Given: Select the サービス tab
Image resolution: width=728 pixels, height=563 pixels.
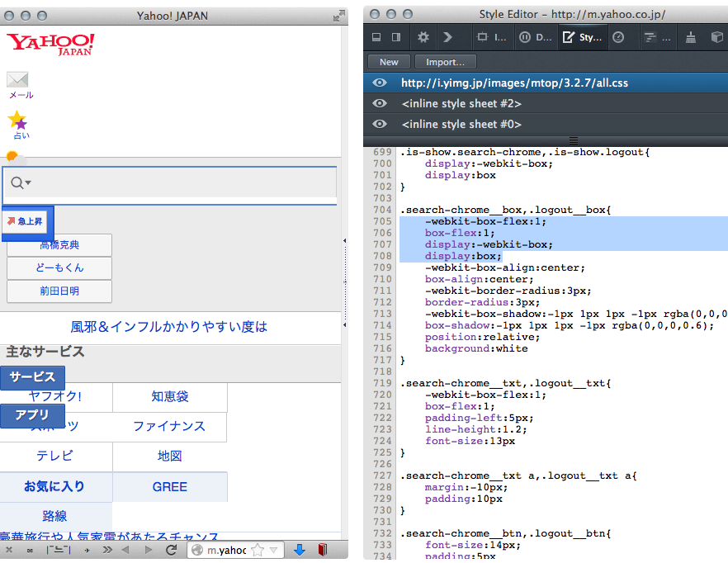Looking at the screenshot, I should pyautogui.click(x=32, y=376).
